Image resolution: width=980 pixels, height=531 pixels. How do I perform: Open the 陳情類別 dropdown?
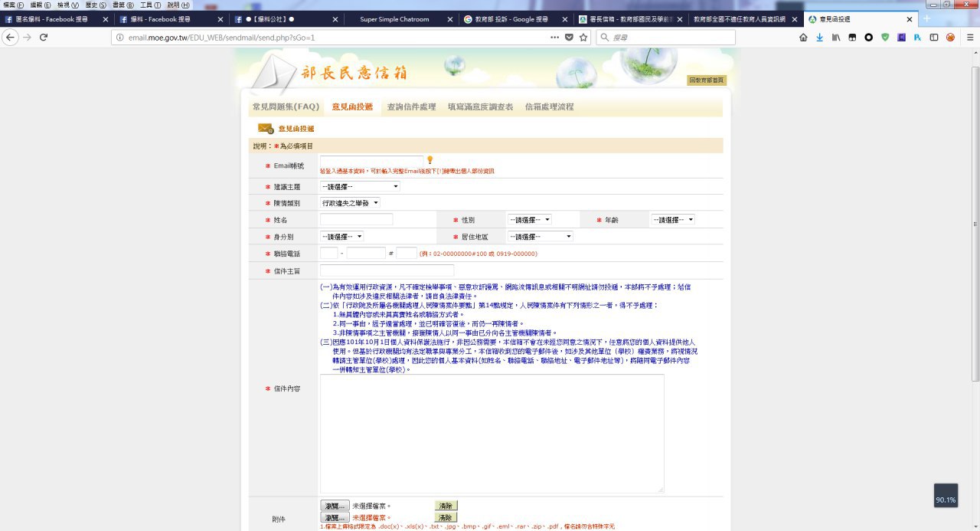(x=350, y=203)
